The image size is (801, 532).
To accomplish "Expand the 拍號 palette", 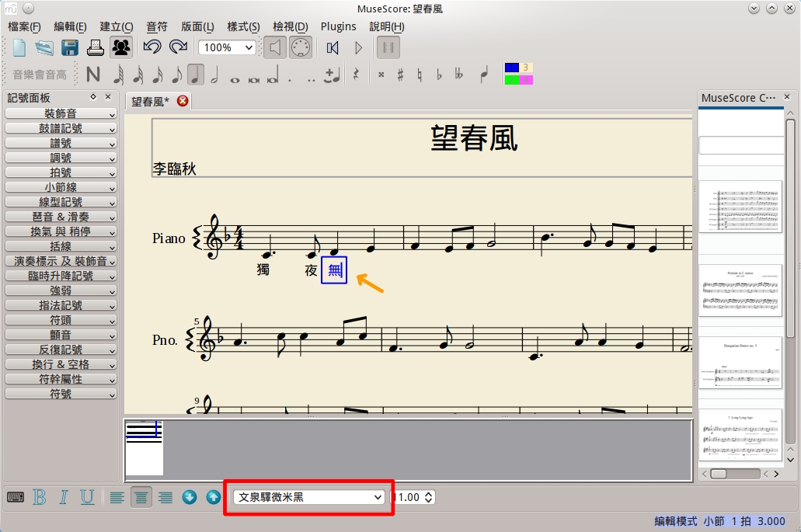I will coord(61,172).
